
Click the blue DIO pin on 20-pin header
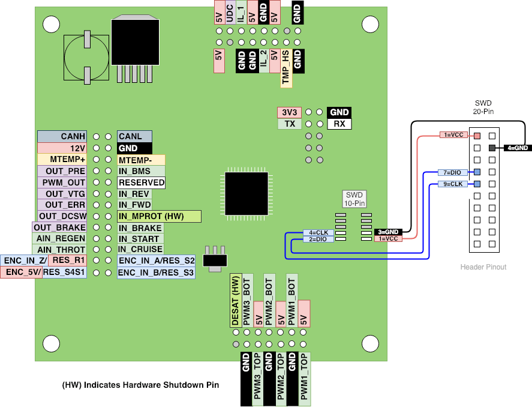(x=477, y=172)
